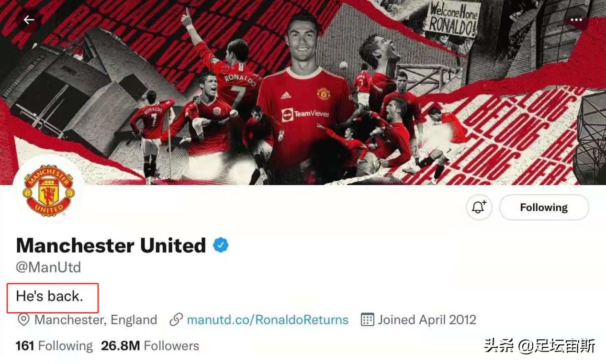Image resolution: width=606 pixels, height=364 pixels.
Task: Click the Manchester, England location text
Action: 96,320
